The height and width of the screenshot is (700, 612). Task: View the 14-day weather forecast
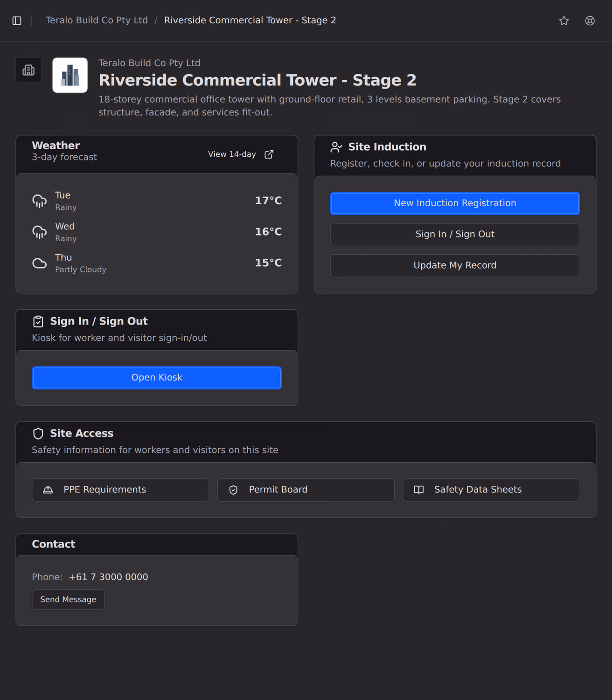241,154
